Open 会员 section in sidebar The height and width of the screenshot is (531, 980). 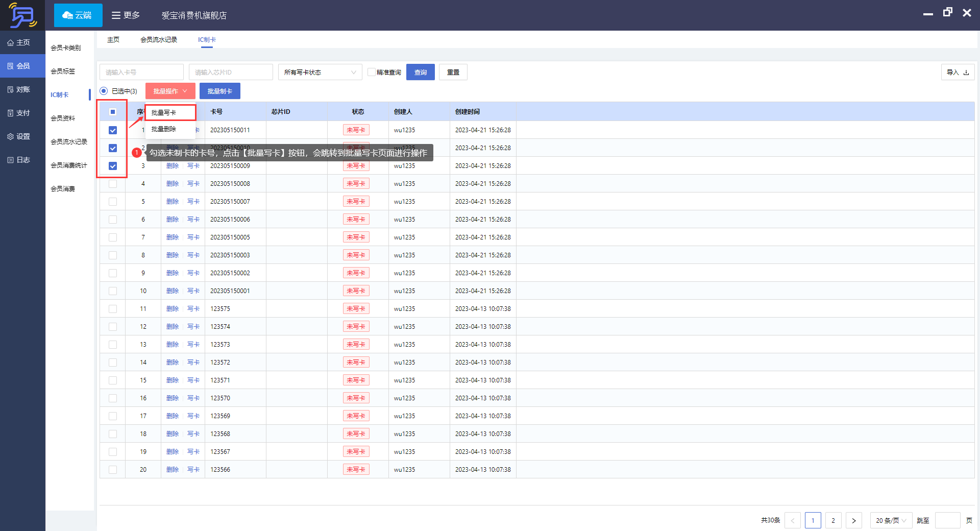[22, 66]
